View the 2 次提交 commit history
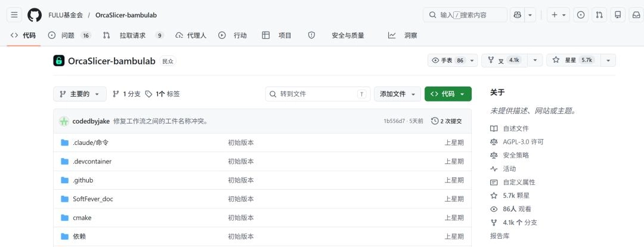This screenshot has width=644, height=247. (x=447, y=121)
